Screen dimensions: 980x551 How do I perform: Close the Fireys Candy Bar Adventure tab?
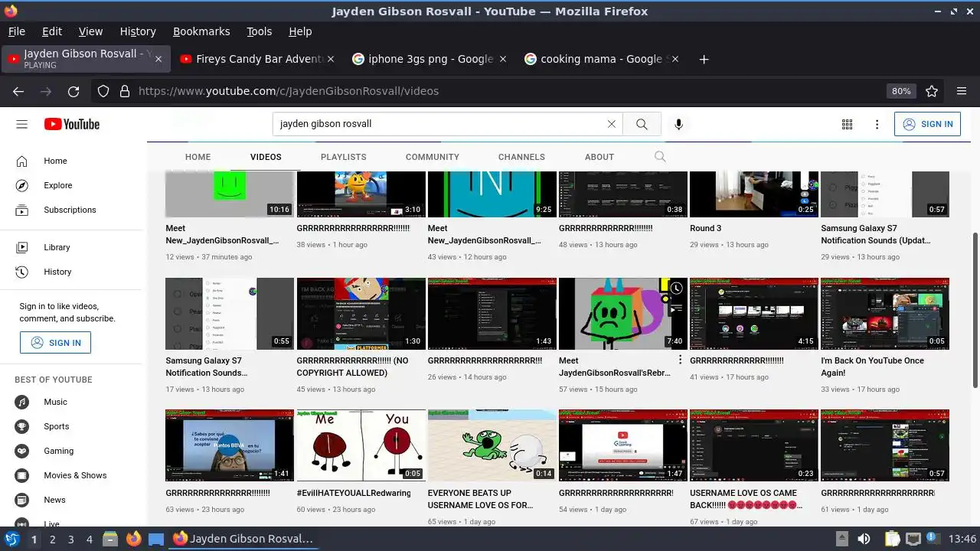coord(331,59)
